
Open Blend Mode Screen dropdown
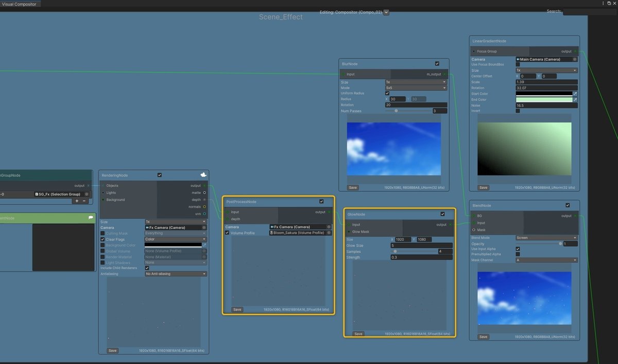click(546, 238)
